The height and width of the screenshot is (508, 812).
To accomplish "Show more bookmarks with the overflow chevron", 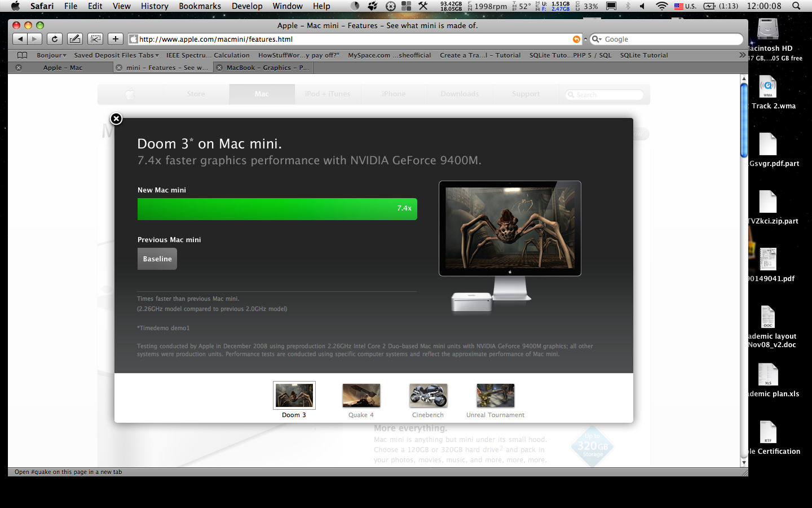I will click(742, 55).
